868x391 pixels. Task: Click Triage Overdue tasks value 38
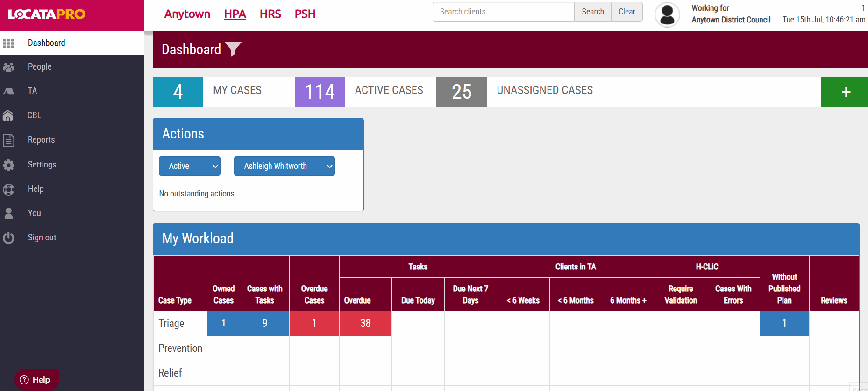pyautogui.click(x=365, y=323)
